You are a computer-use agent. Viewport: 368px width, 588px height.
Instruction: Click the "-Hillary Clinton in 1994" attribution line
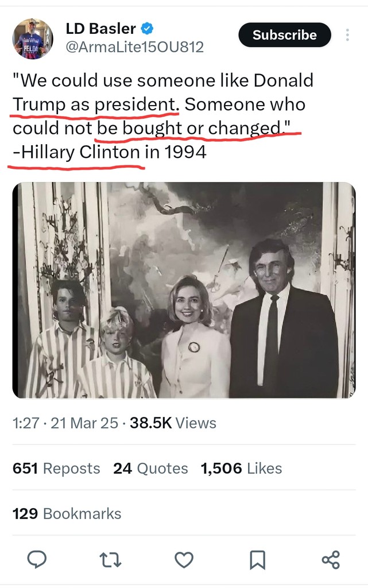click(109, 153)
